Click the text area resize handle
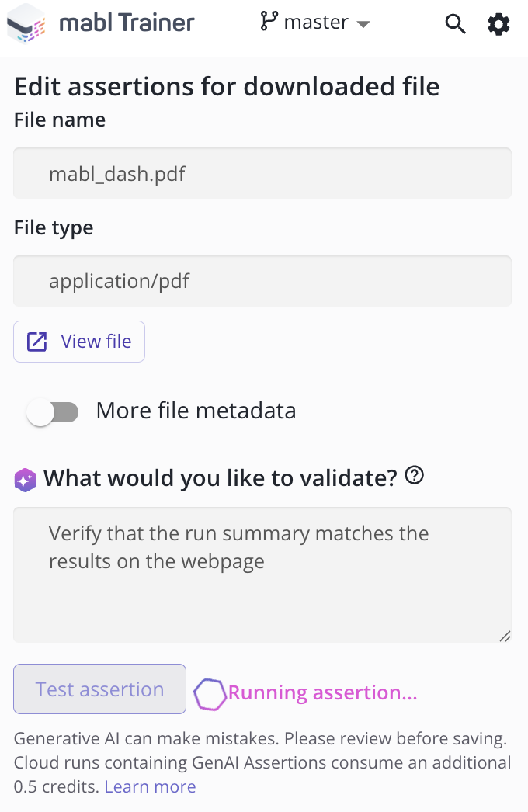The image size is (528, 812). click(x=505, y=636)
